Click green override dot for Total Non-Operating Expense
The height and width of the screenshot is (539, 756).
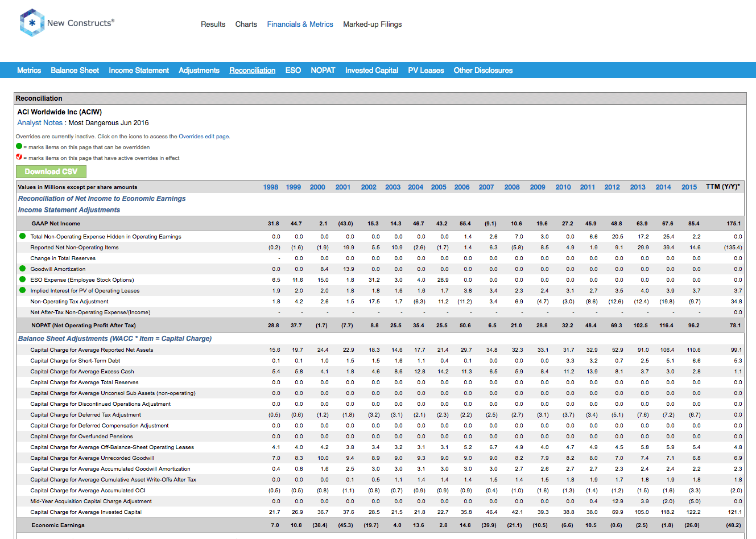(23, 236)
